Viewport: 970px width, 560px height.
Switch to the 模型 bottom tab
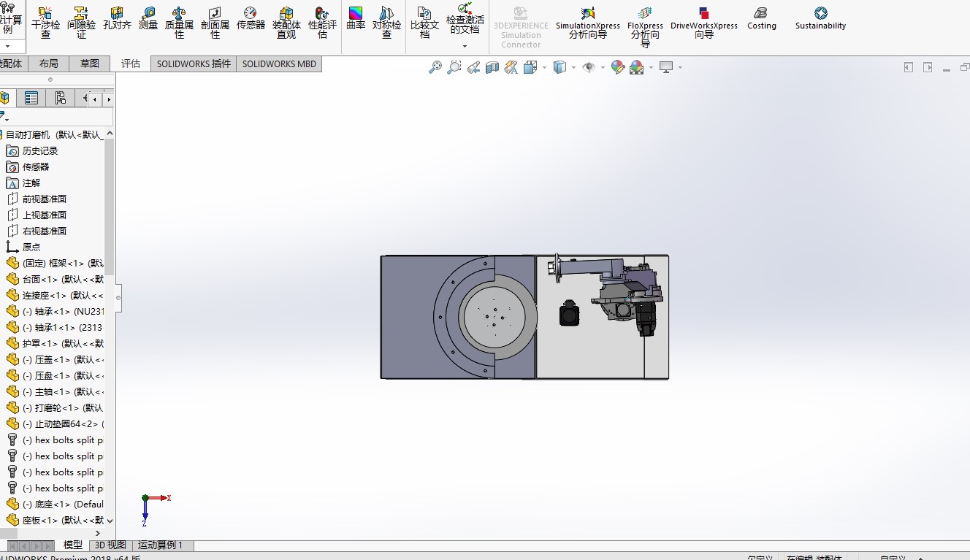click(73, 545)
